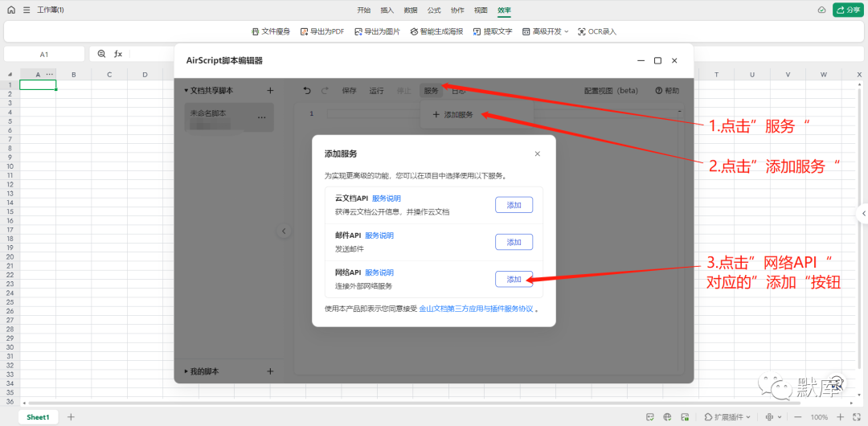Click the cloud sync status icon
Image resolution: width=868 pixels, height=426 pixels.
822,10
